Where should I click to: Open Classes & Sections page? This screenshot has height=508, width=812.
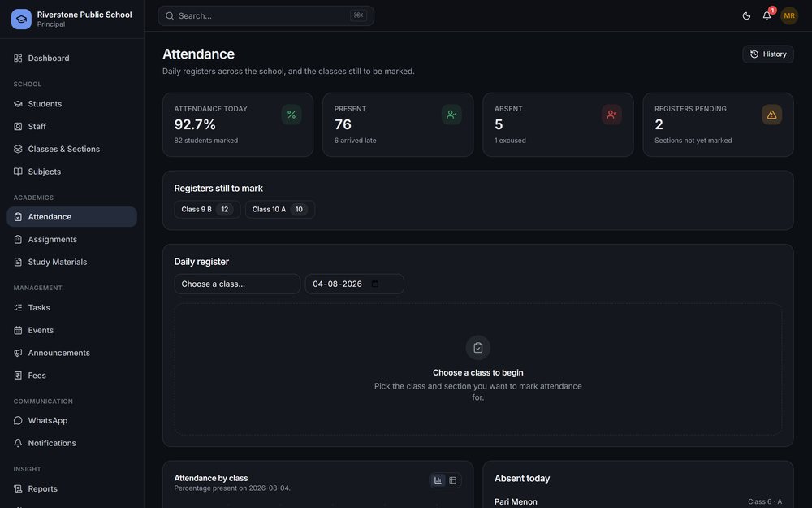[71, 149]
